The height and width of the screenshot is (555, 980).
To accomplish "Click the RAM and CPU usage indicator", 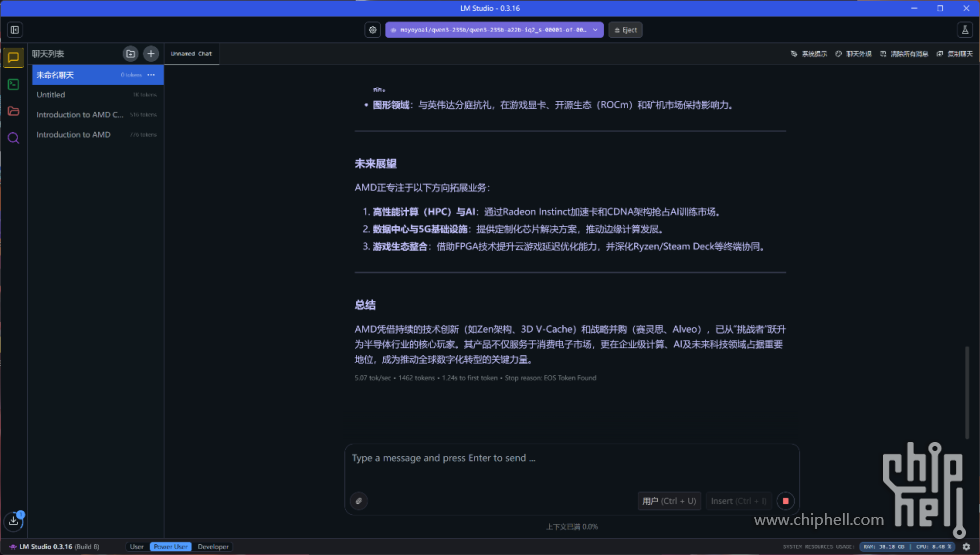I will [907, 547].
